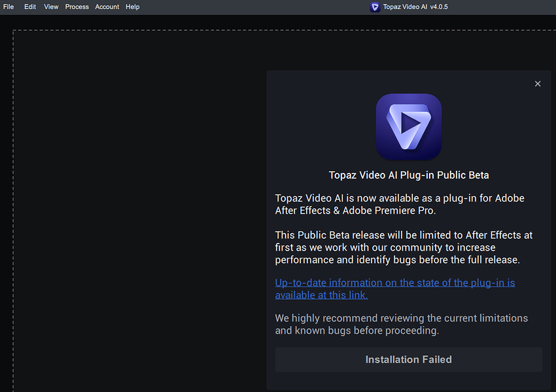Open the Help menu
The width and height of the screenshot is (556, 392).
click(x=132, y=7)
